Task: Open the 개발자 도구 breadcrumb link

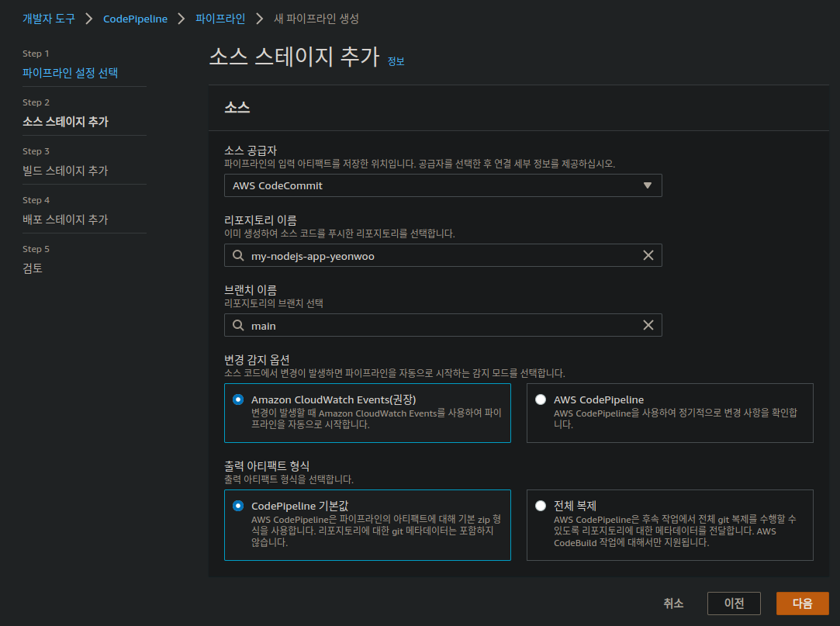Action: coord(49,19)
